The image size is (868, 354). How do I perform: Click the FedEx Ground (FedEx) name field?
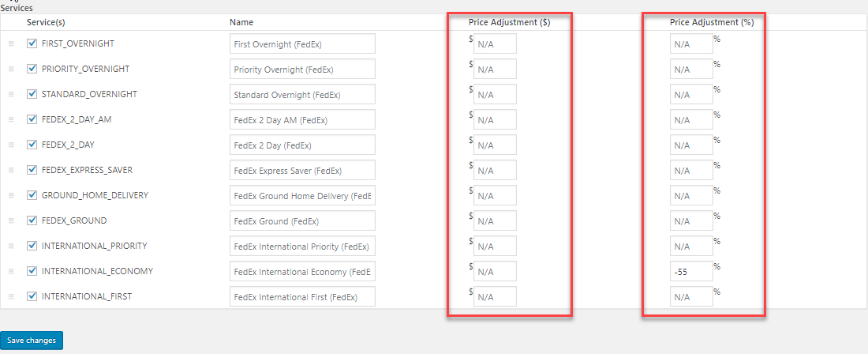[302, 220]
